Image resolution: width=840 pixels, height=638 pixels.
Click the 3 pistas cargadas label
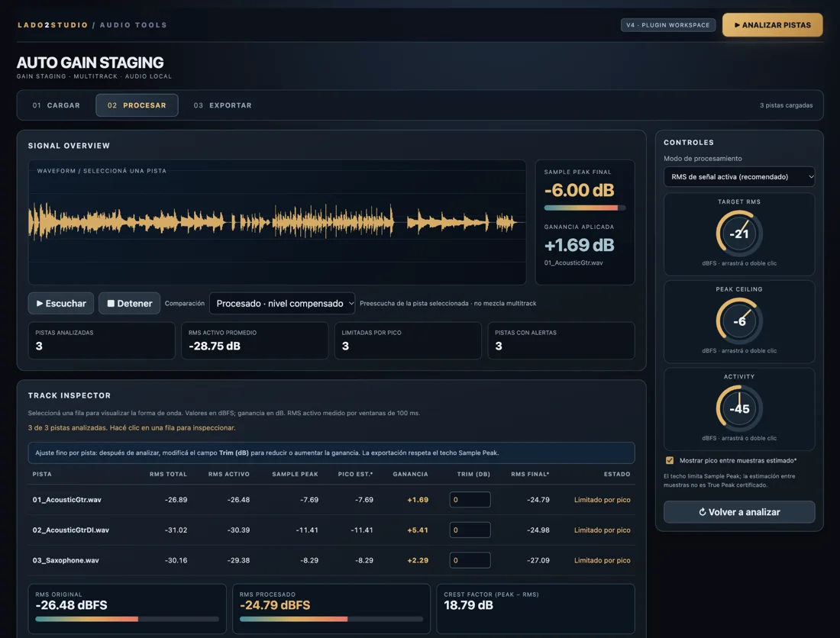coord(786,105)
